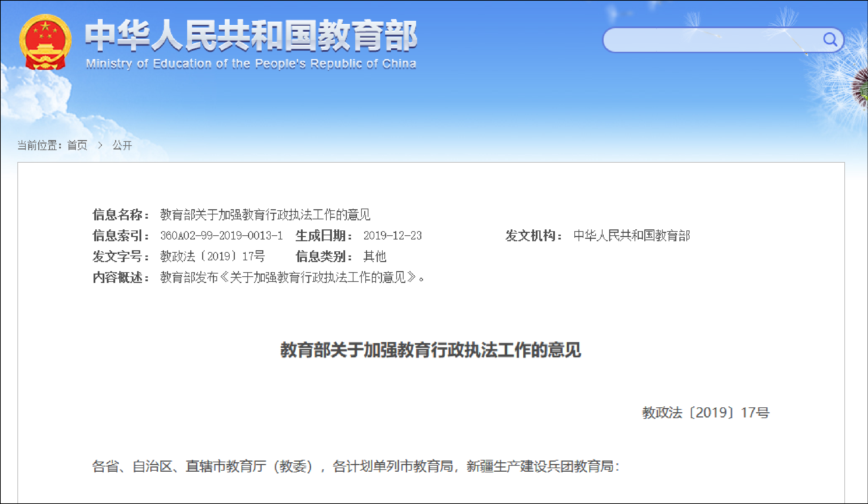Click the 信息类别 value 其他
Viewport: 868px width, 504px height.
[x=375, y=257]
